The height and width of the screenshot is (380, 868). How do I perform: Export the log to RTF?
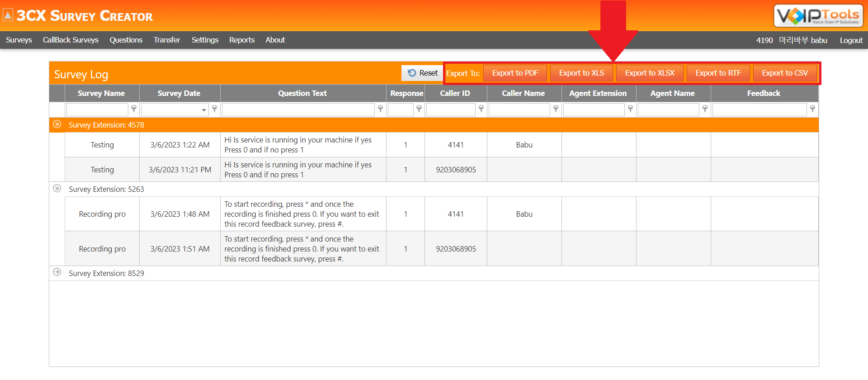click(718, 73)
